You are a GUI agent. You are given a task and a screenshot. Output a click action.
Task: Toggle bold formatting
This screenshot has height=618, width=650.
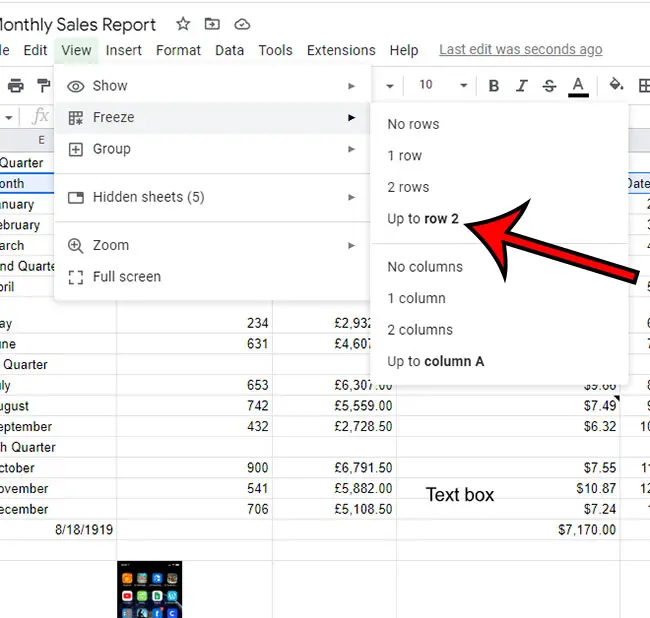[x=494, y=86]
